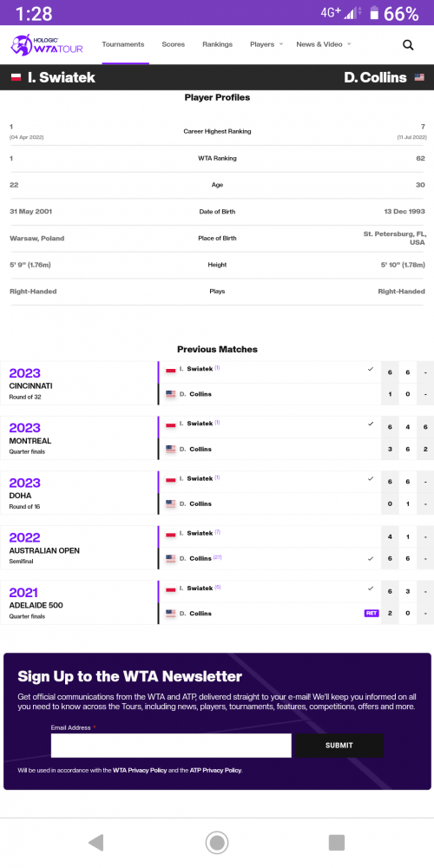Open the ATP Privacy Policy link
This screenshot has width=434, height=868.
click(216, 770)
